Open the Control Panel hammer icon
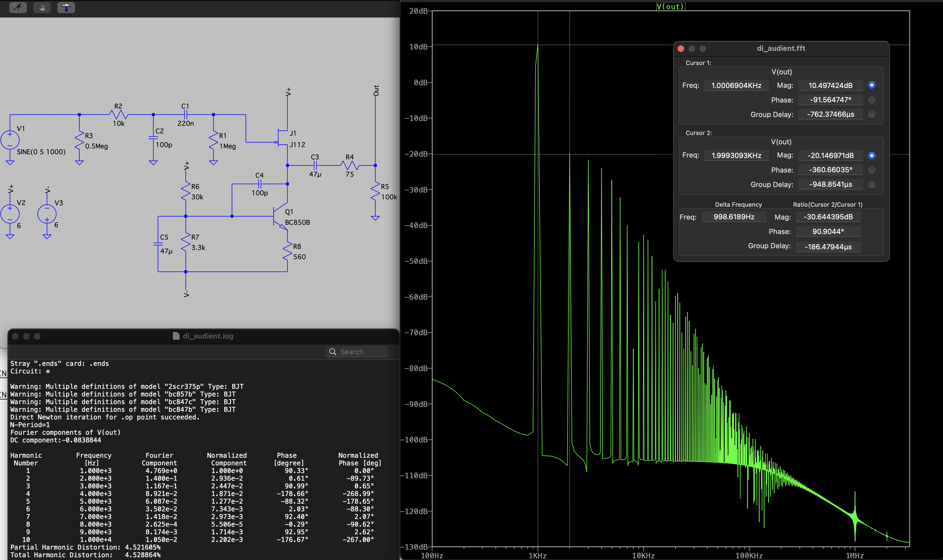943x560 pixels. [66, 7]
